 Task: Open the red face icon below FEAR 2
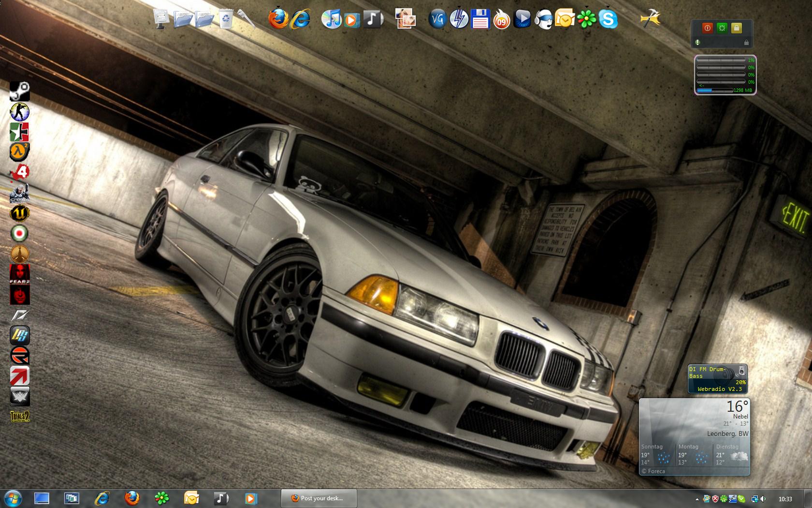coord(20,295)
